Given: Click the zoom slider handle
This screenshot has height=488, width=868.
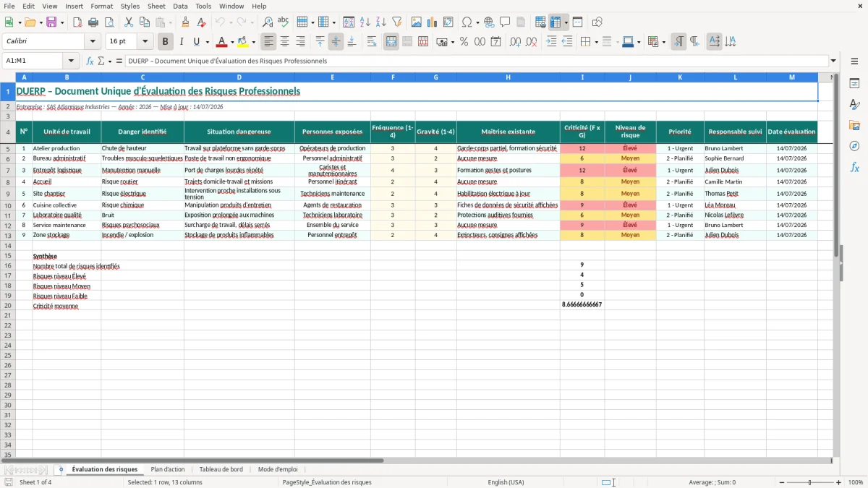Looking at the screenshot, I should (x=810, y=482).
